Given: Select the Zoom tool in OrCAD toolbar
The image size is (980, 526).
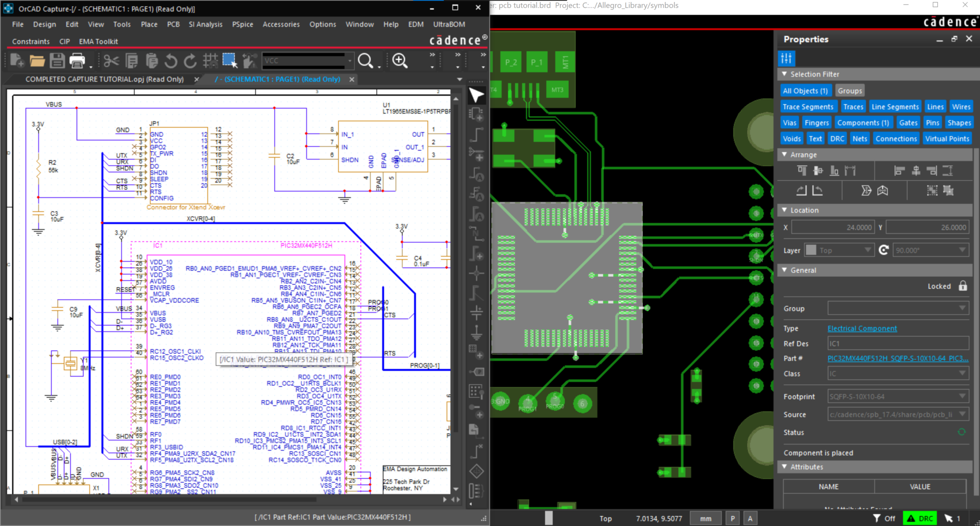Looking at the screenshot, I should (x=400, y=61).
